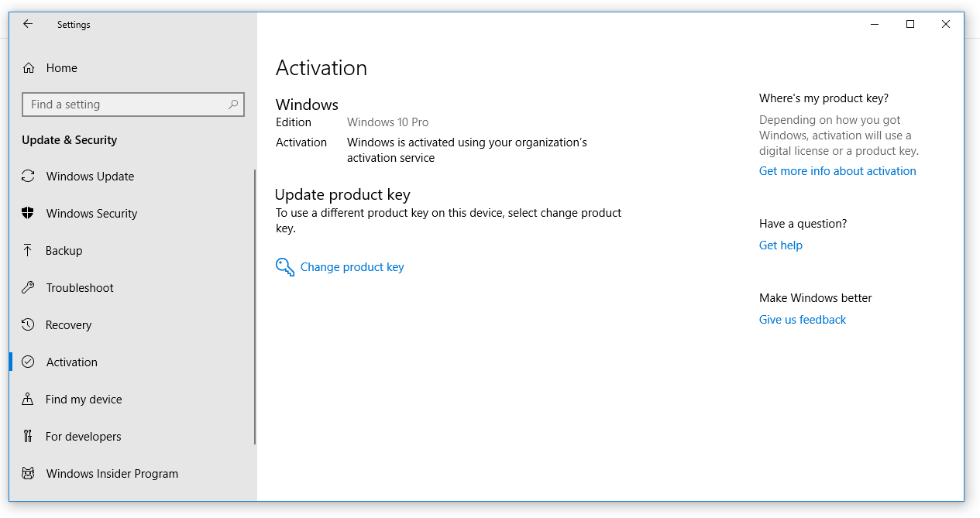Image resolution: width=980 pixels, height=518 pixels.
Task: Click the Home house icon
Action: (x=29, y=68)
